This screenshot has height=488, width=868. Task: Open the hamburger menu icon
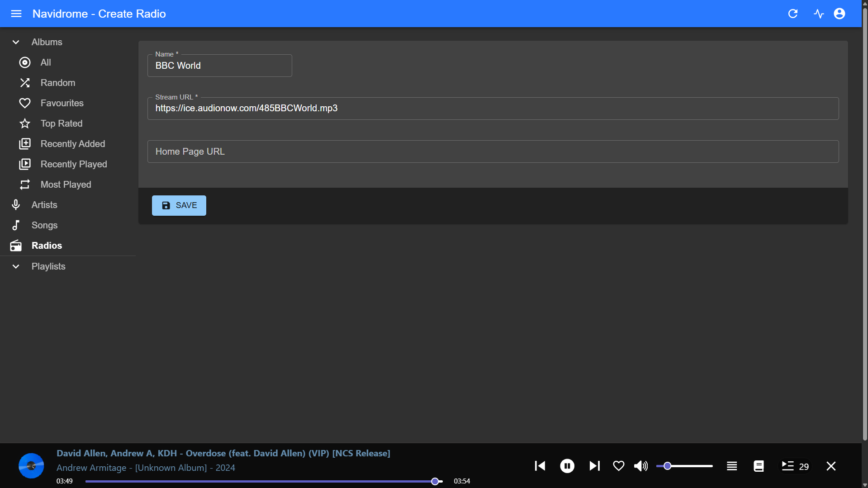(16, 14)
